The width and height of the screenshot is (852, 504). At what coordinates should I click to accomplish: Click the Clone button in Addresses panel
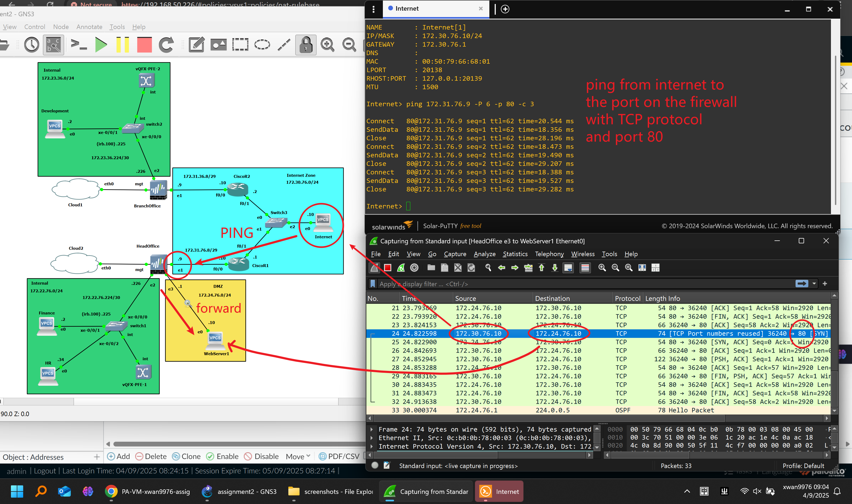click(186, 456)
